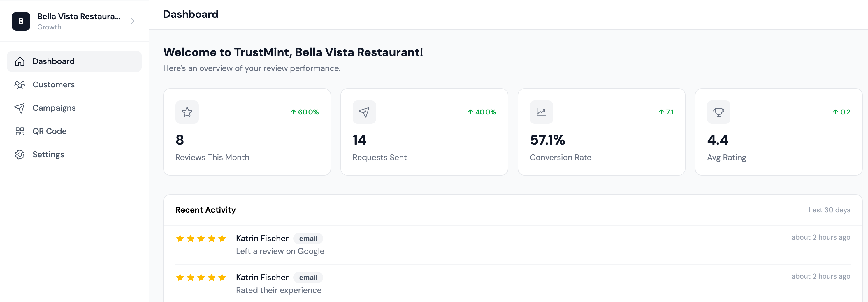Click the Growth plan label
This screenshot has width=868, height=302.
pos(49,27)
